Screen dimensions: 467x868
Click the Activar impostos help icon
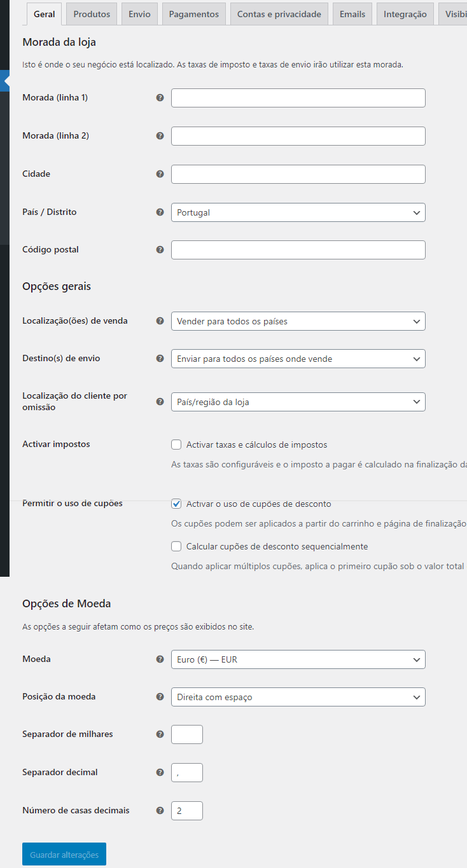pos(160,444)
